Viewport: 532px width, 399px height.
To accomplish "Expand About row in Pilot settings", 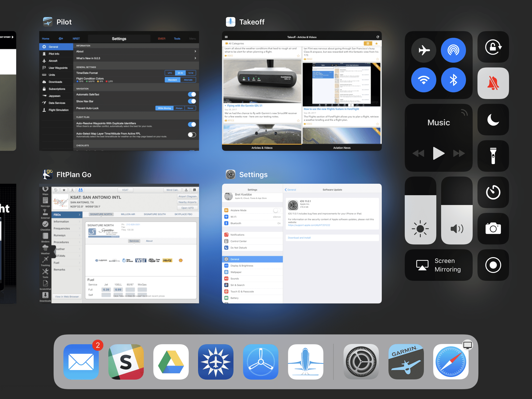I will point(136,51).
